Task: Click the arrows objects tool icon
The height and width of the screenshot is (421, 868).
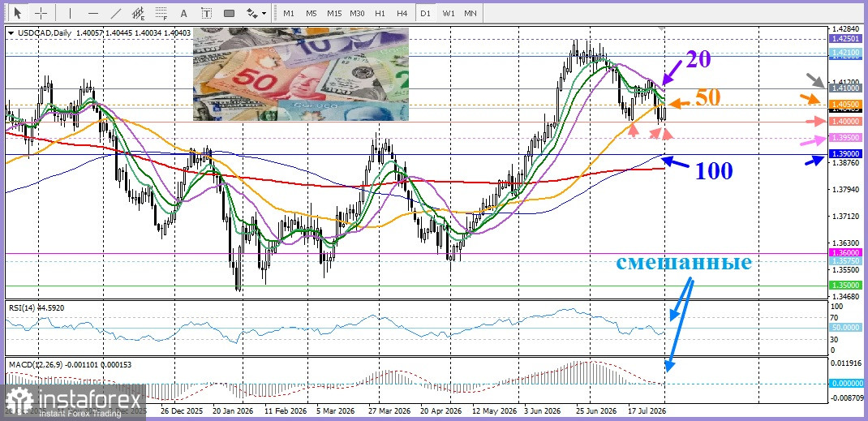Action: [251, 13]
